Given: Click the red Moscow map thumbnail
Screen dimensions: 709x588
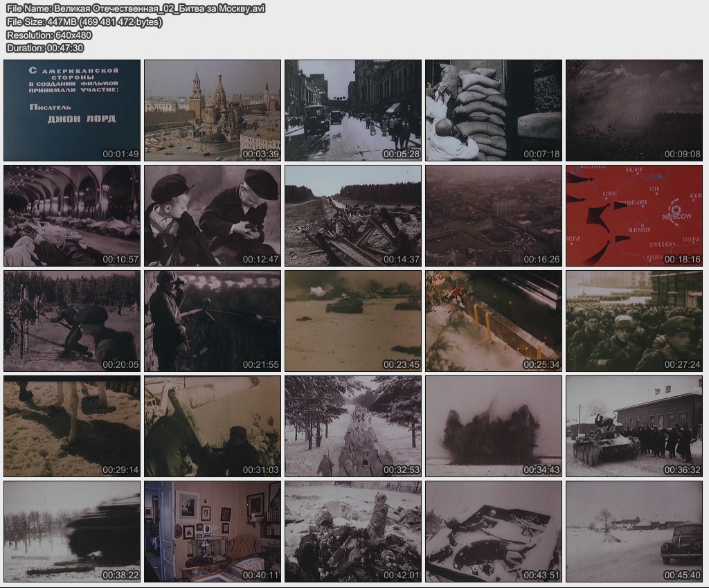Looking at the screenshot, I should (x=634, y=215).
